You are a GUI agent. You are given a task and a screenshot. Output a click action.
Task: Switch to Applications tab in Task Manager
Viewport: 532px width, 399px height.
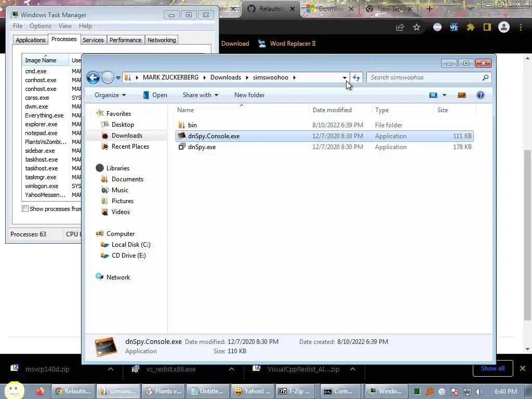31,40
